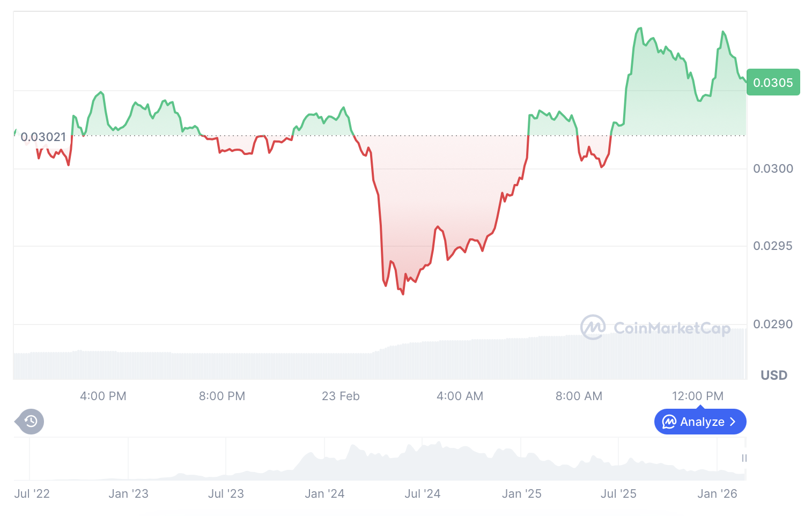Click the 23 Feb date axis label

[341, 396]
